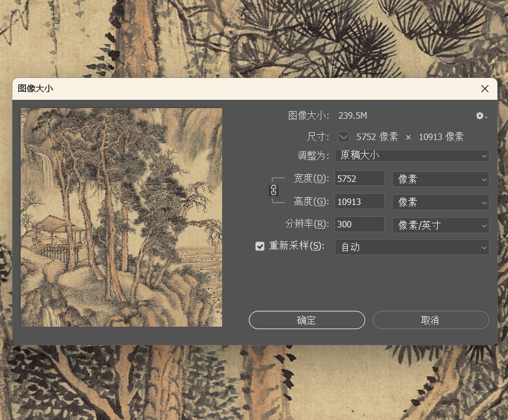The width and height of the screenshot is (508, 420).
Task: Open the 分辨率 unit 像素/英寸 dropdown
Action: coord(441,225)
